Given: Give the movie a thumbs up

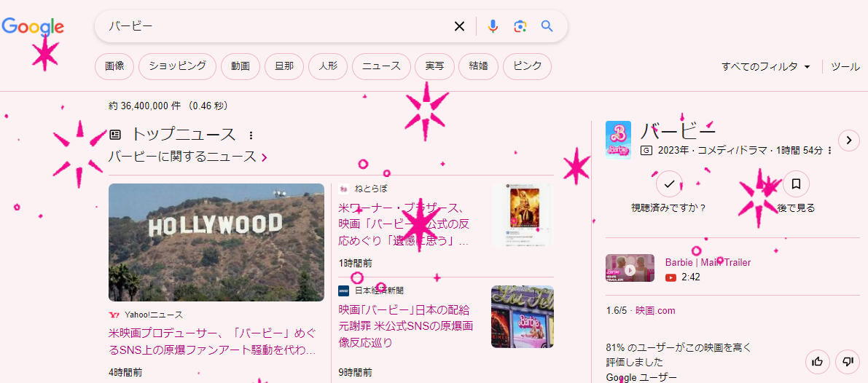Looking at the screenshot, I should pos(817,362).
